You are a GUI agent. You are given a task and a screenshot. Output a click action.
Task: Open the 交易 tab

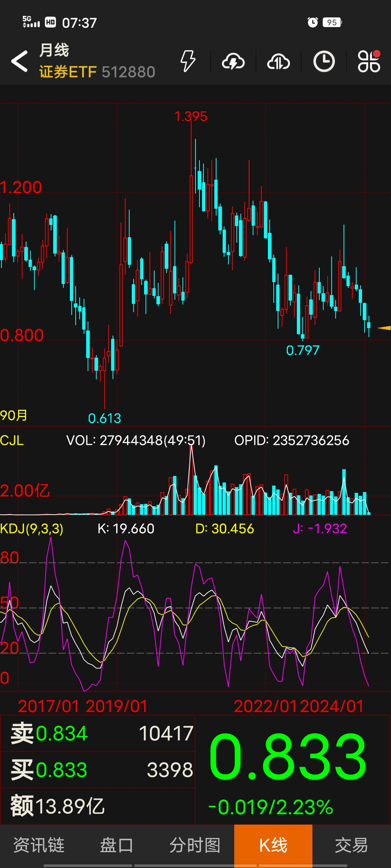tap(351, 845)
